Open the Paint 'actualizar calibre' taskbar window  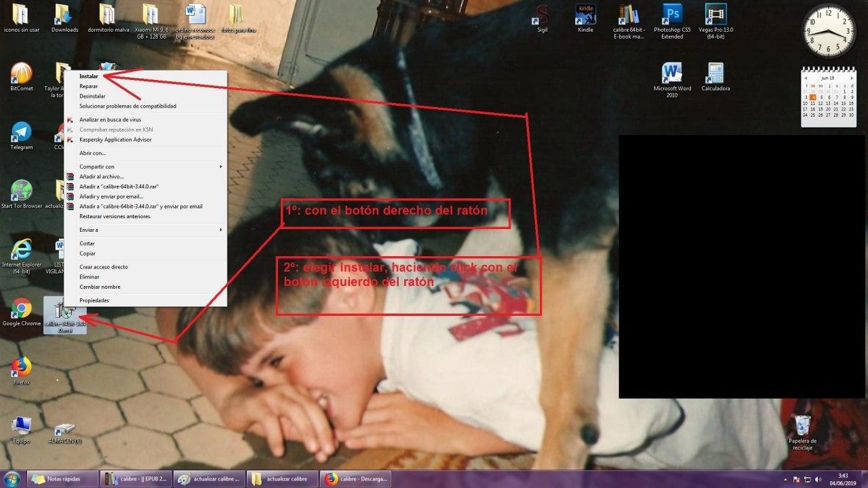pyautogui.click(x=209, y=479)
